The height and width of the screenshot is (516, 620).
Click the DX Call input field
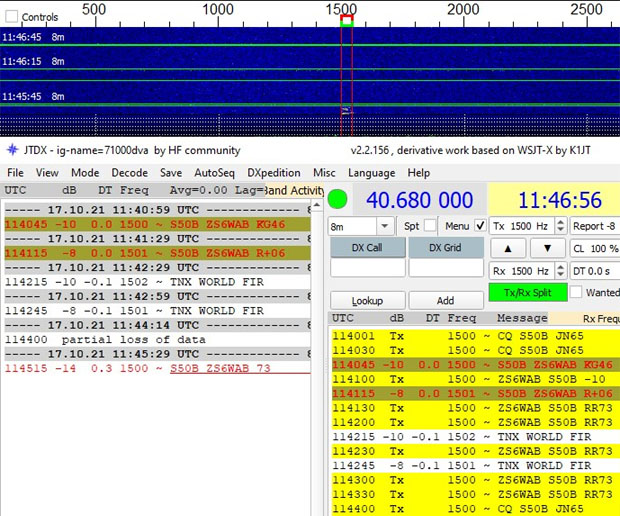pyautogui.click(x=367, y=268)
